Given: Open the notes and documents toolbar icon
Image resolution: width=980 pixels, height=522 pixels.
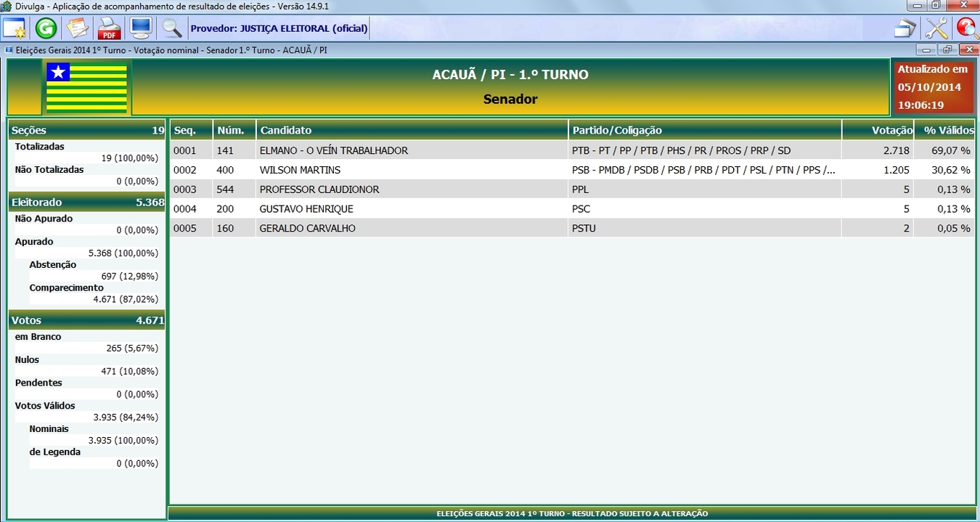Looking at the screenshot, I should [77, 28].
